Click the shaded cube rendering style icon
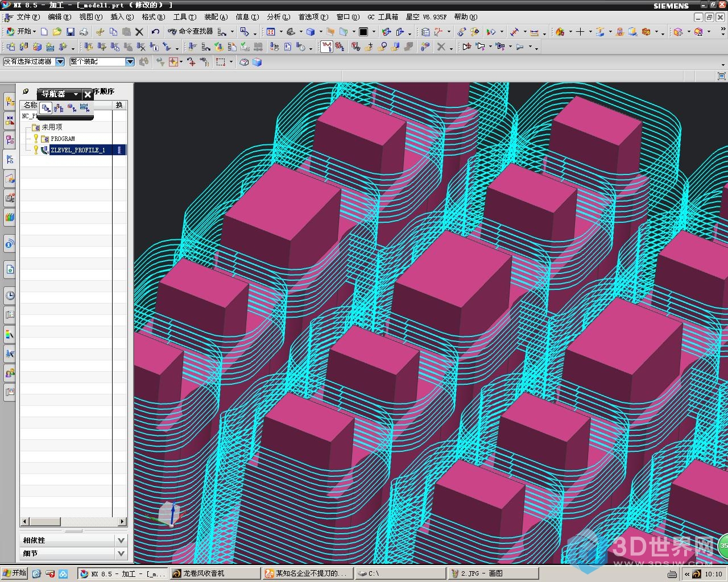This screenshot has width=728, height=582. (x=311, y=32)
